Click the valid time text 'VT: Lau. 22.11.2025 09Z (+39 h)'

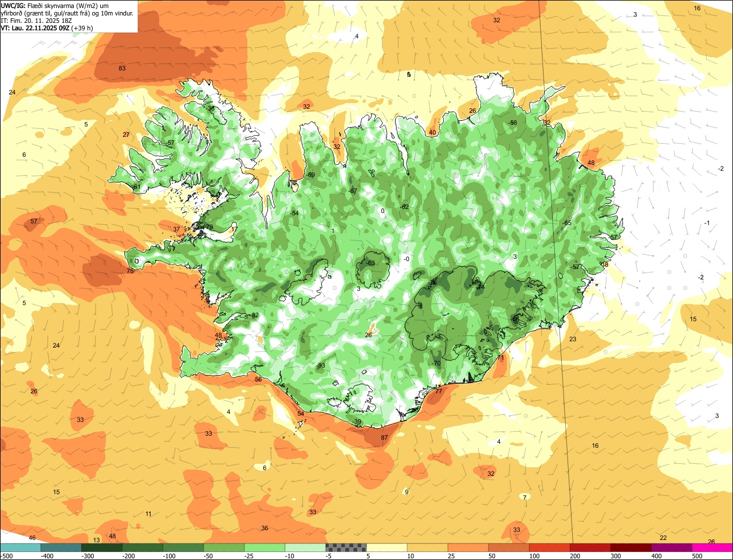pos(47,27)
